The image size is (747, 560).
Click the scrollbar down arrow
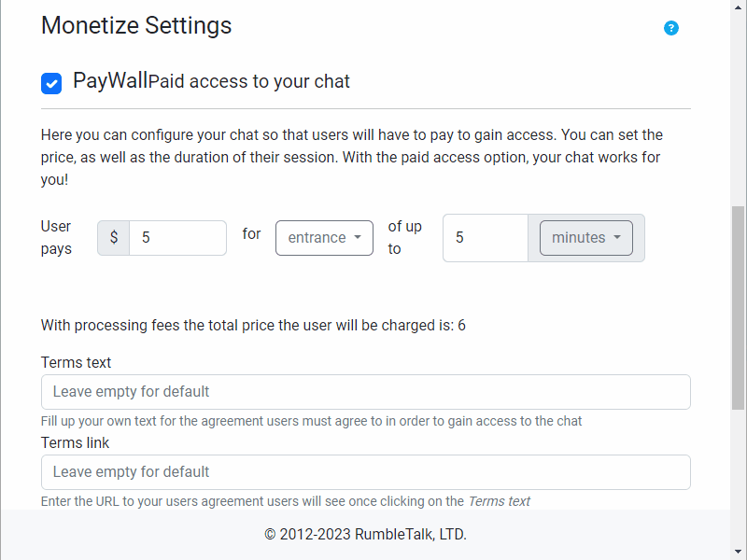coord(739,553)
